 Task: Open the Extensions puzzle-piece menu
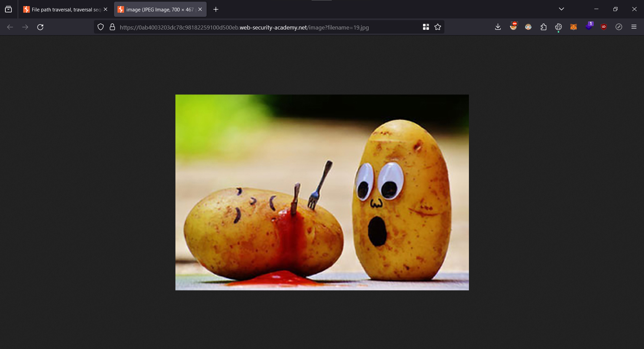click(543, 27)
